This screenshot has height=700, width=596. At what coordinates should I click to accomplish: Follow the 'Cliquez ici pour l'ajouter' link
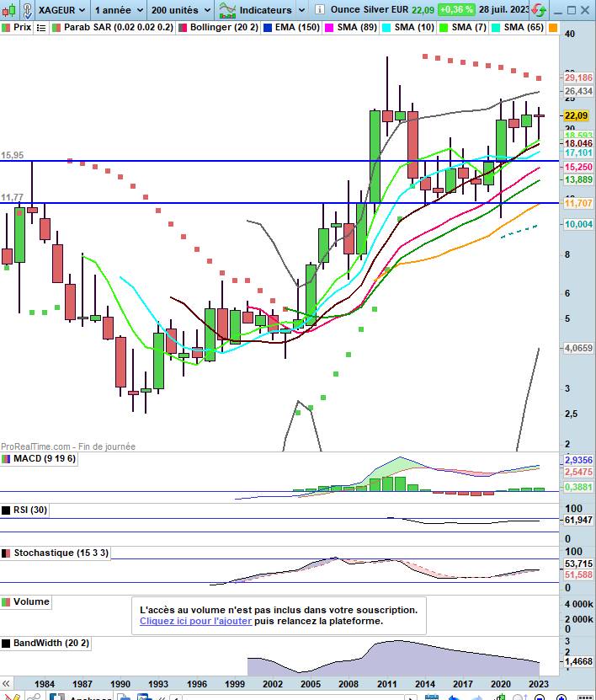pos(195,621)
